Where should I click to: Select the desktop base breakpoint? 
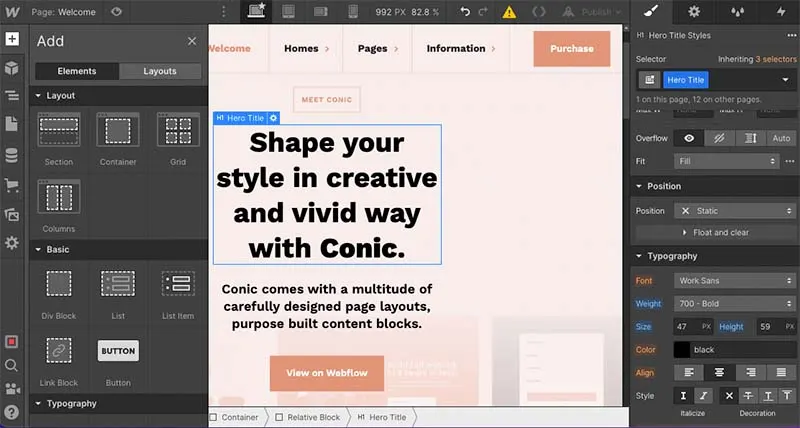click(256, 12)
